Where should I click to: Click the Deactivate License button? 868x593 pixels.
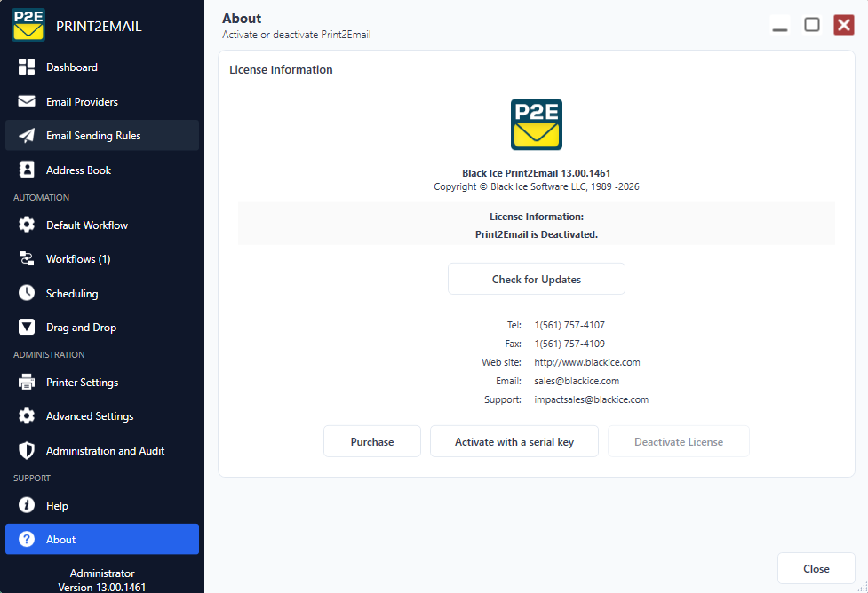click(x=679, y=441)
